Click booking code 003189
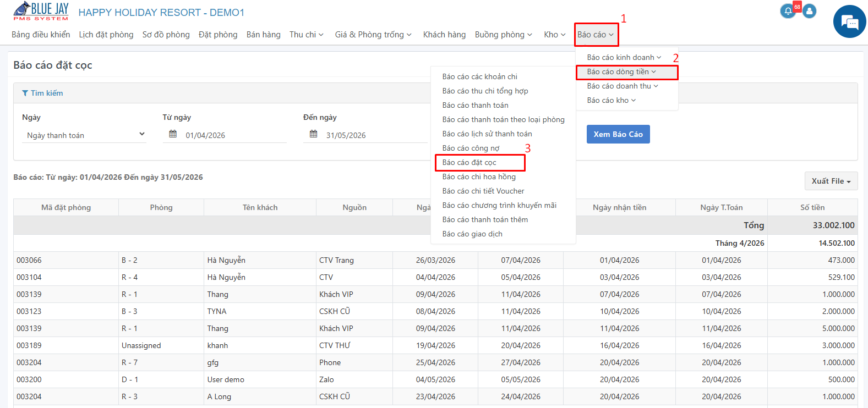Screen dimensions: 868x408 [29, 345]
